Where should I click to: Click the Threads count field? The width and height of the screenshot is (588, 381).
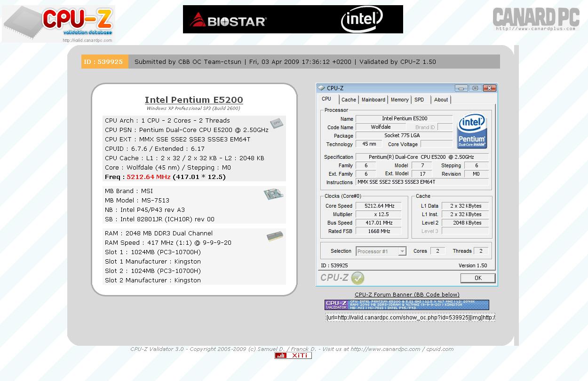(x=481, y=251)
